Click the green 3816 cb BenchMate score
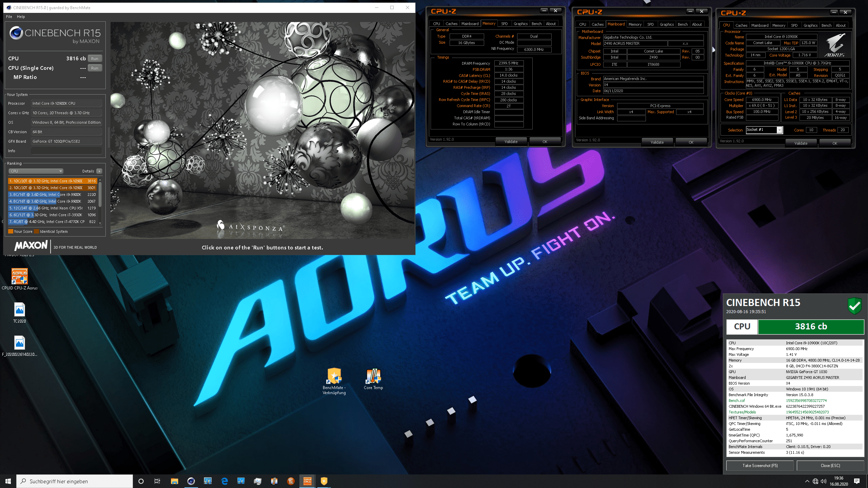This screenshot has height=488, width=868. pyautogui.click(x=811, y=327)
